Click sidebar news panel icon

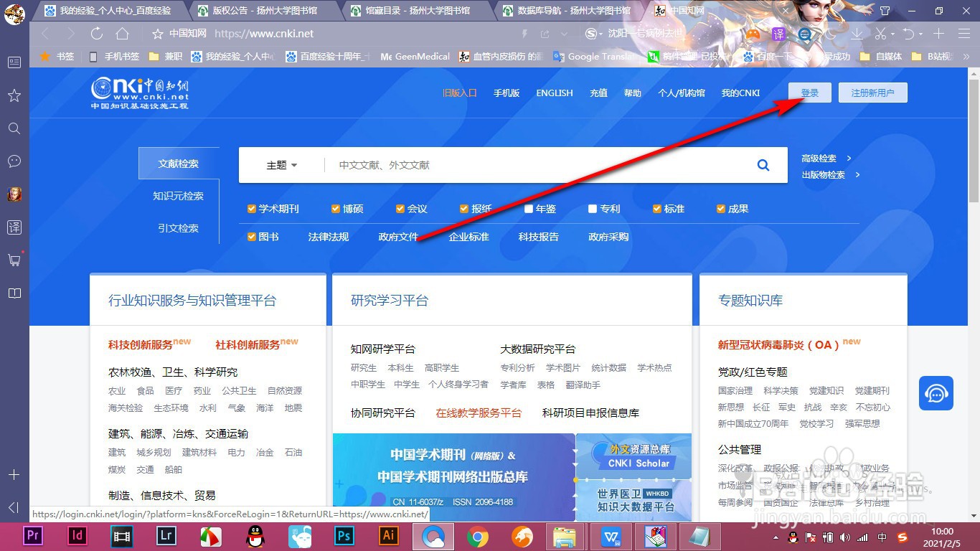click(14, 62)
